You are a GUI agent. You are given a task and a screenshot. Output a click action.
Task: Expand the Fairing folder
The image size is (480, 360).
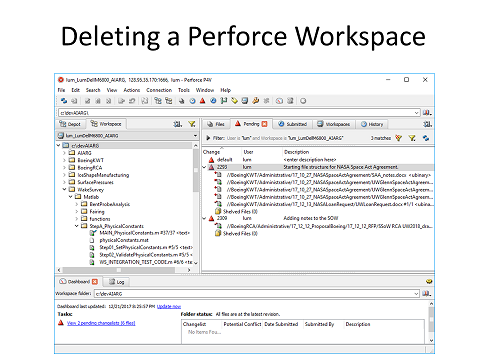pyautogui.click(x=77, y=212)
